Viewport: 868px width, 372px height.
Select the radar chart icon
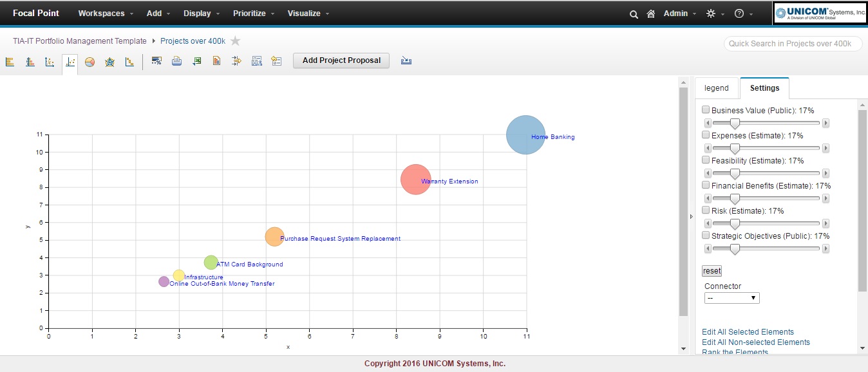pyautogui.click(x=109, y=62)
